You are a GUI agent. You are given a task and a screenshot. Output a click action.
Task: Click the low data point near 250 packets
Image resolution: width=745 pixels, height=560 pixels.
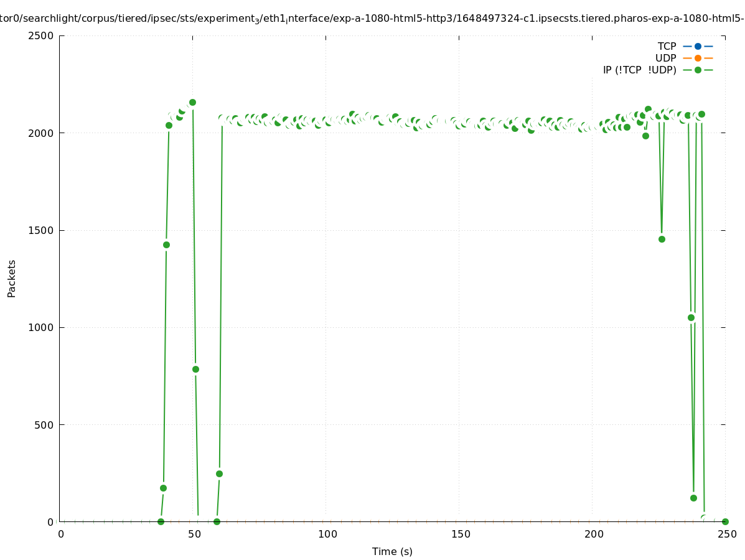coord(219,474)
